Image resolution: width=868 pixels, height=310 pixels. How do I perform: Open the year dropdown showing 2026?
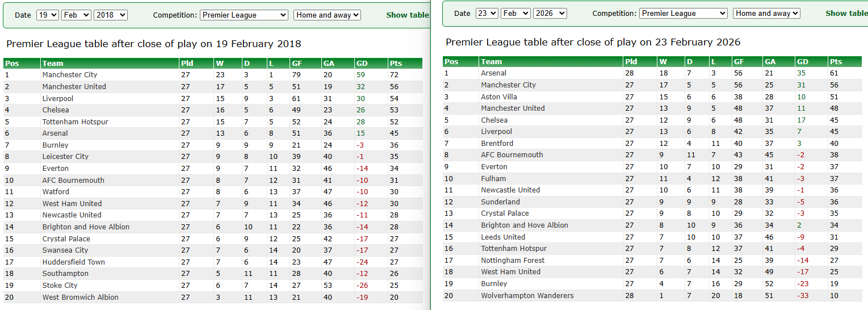(550, 13)
